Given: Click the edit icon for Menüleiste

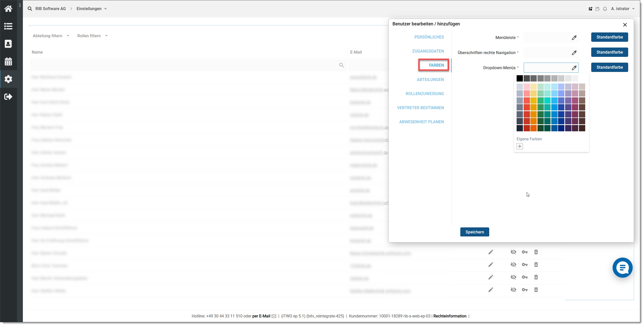Looking at the screenshot, I should coord(575,37).
